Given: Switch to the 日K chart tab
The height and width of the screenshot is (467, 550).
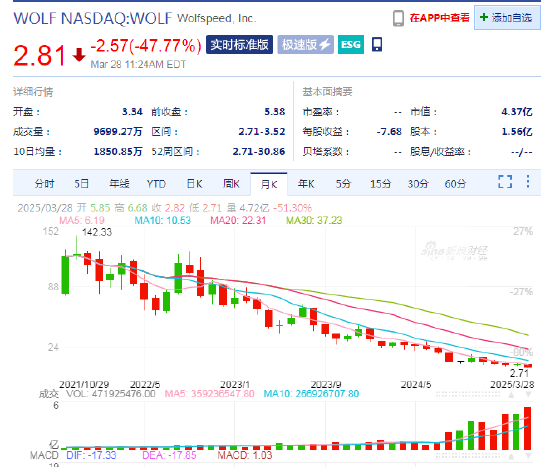Looking at the screenshot, I should pos(194,184).
